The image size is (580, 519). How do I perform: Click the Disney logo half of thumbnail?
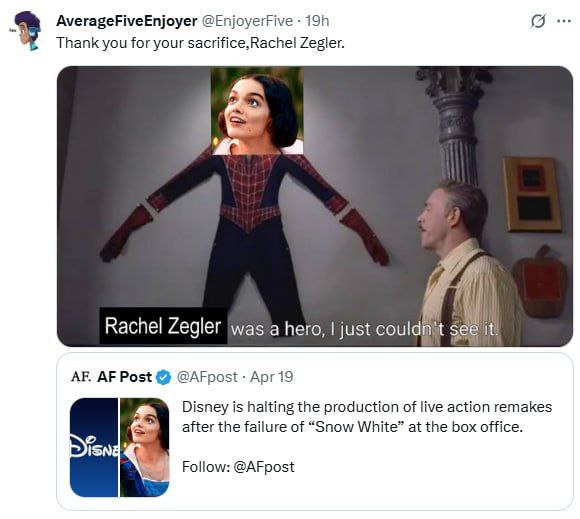coord(94,447)
